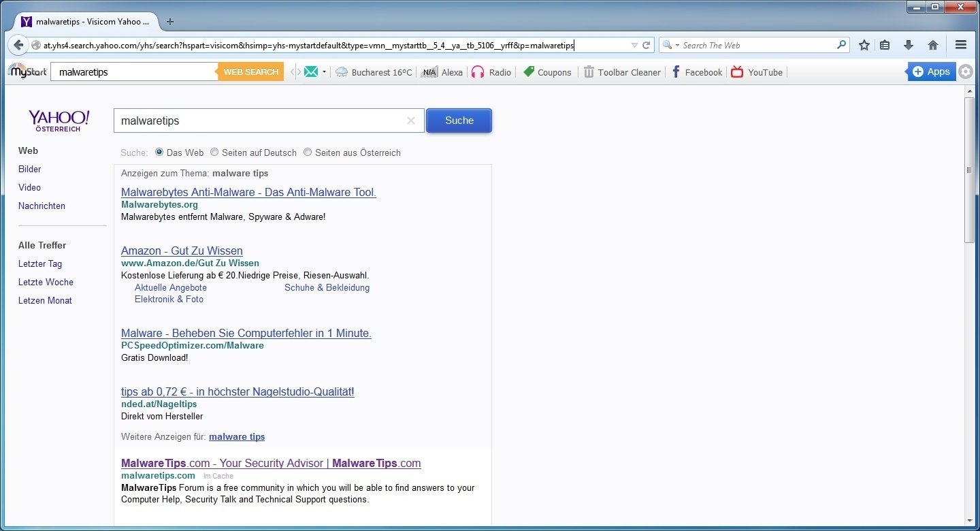Reload the page with the refresh icon
980x531 pixels.
coord(647,46)
